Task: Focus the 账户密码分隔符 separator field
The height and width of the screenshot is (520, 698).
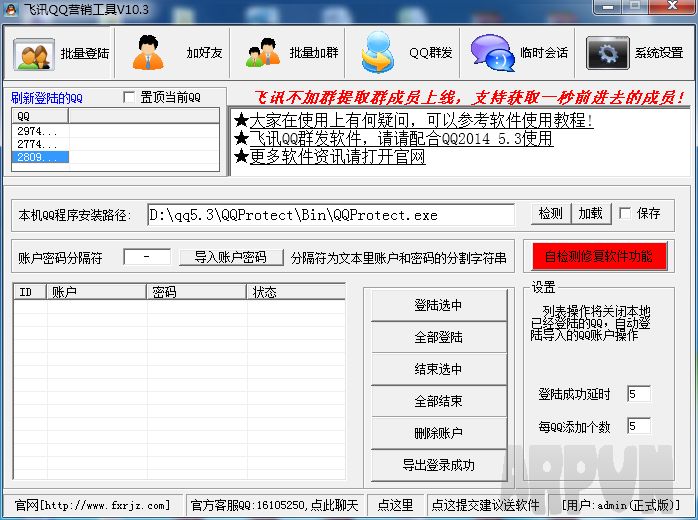Action: [x=147, y=257]
